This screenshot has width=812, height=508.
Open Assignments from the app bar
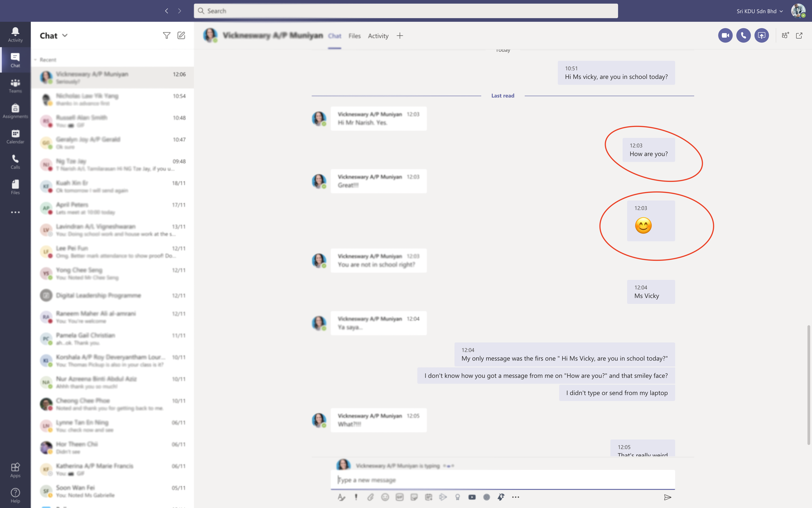pyautogui.click(x=15, y=111)
